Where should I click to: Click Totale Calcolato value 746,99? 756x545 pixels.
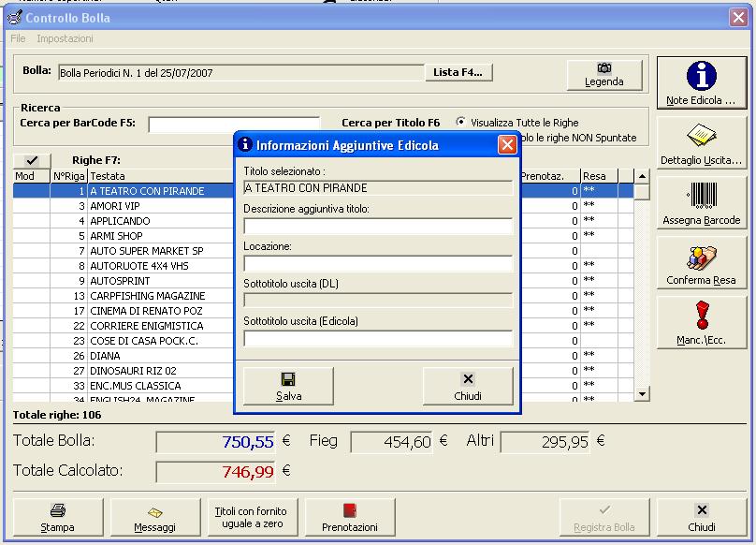pyautogui.click(x=216, y=472)
